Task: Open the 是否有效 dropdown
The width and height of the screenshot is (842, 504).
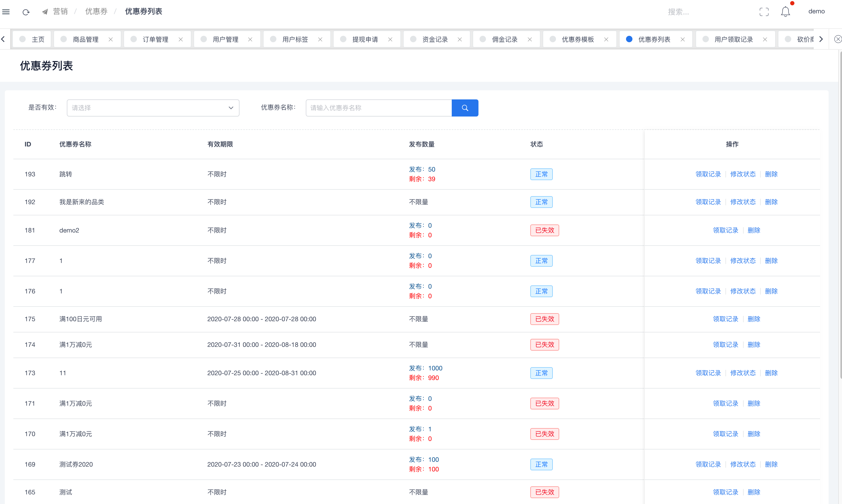Action: point(153,108)
